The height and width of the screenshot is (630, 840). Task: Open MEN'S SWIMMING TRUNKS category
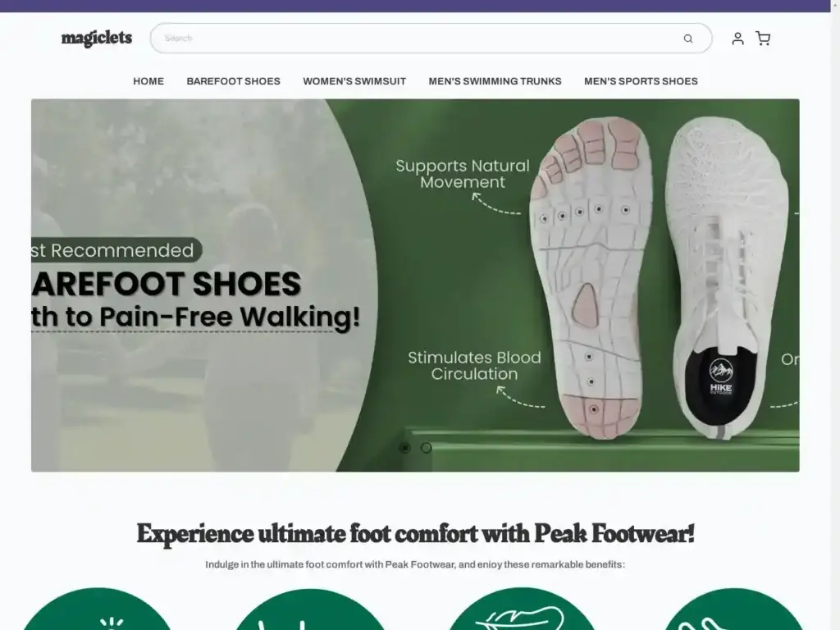coord(495,81)
